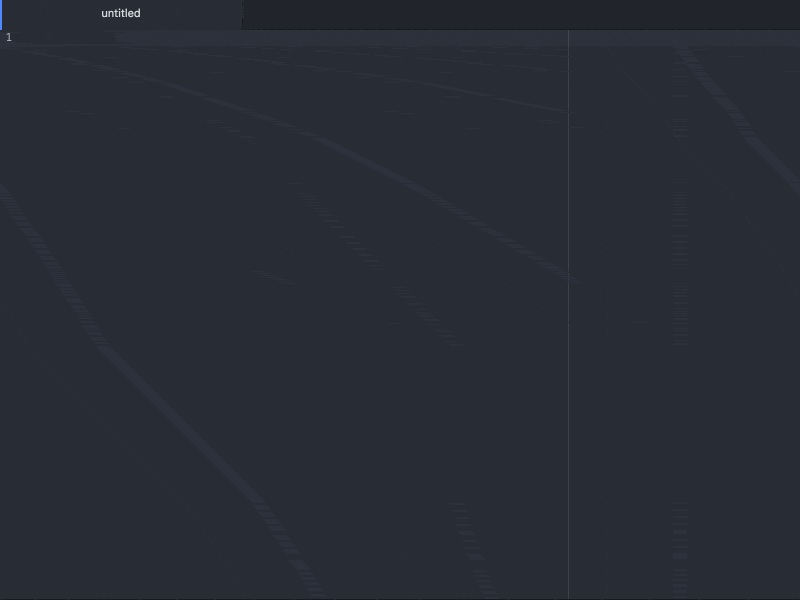
Task: Place cursor in the first editor line
Action: pos(200,37)
